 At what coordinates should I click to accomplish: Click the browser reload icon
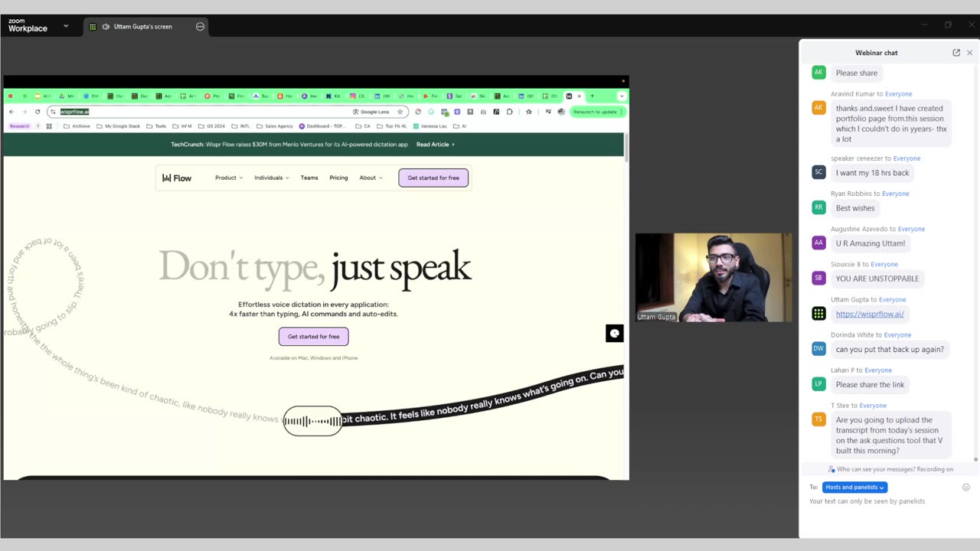[x=37, y=112]
